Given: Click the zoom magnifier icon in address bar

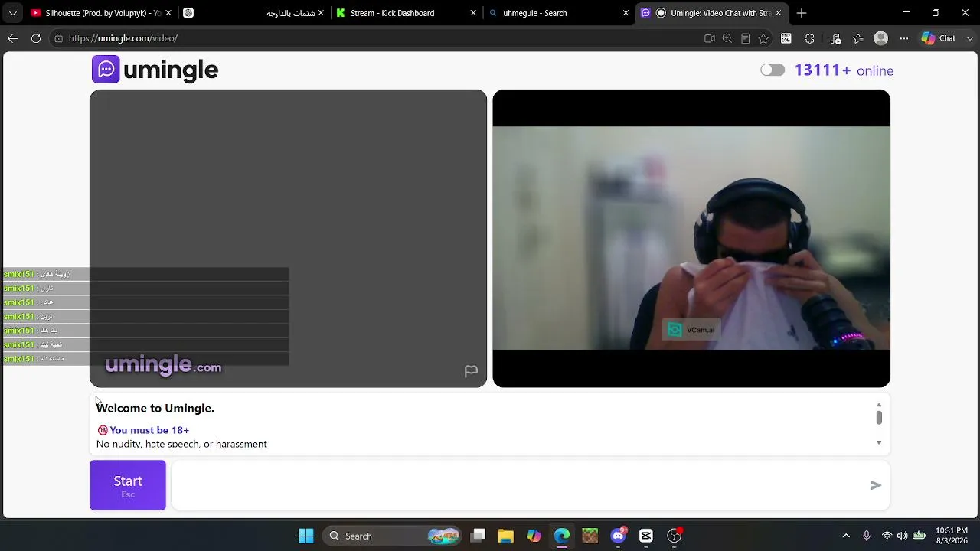Looking at the screenshot, I should tap(727, 38).
